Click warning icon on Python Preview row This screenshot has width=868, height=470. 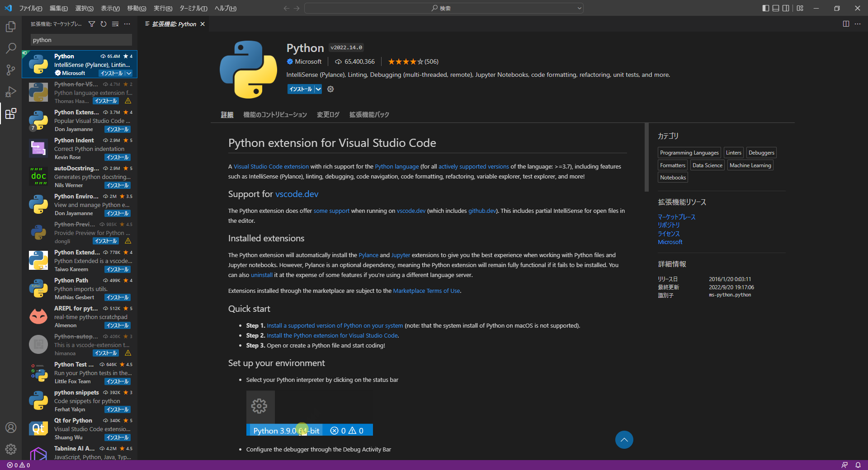pyautogui.click(x=128, y=241)
